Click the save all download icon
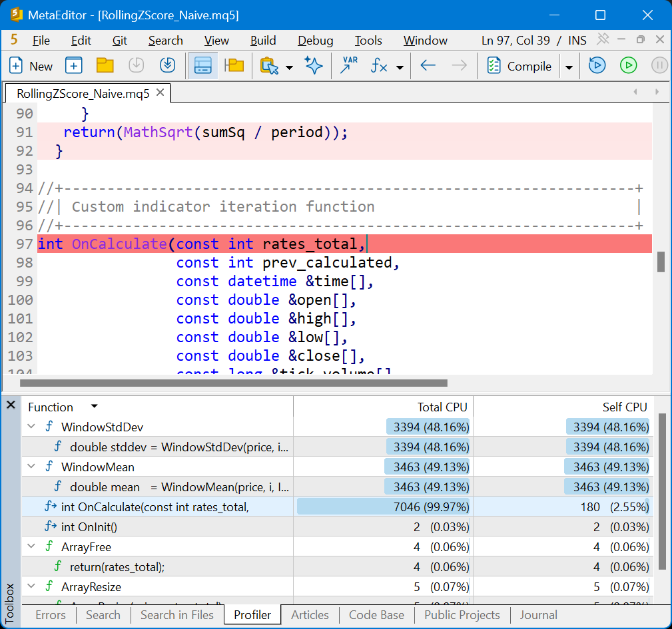Screen dimensions: 672x629 [x=168, y=66]
